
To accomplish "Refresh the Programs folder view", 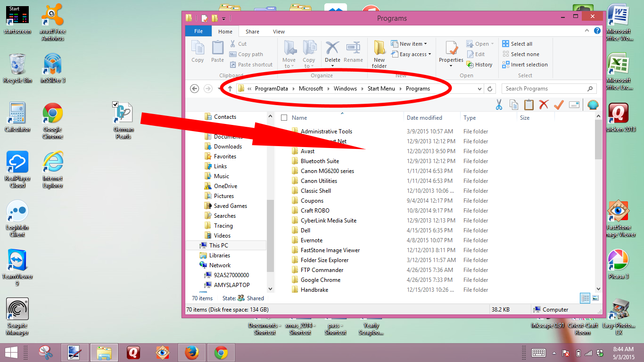I will 490,89.
